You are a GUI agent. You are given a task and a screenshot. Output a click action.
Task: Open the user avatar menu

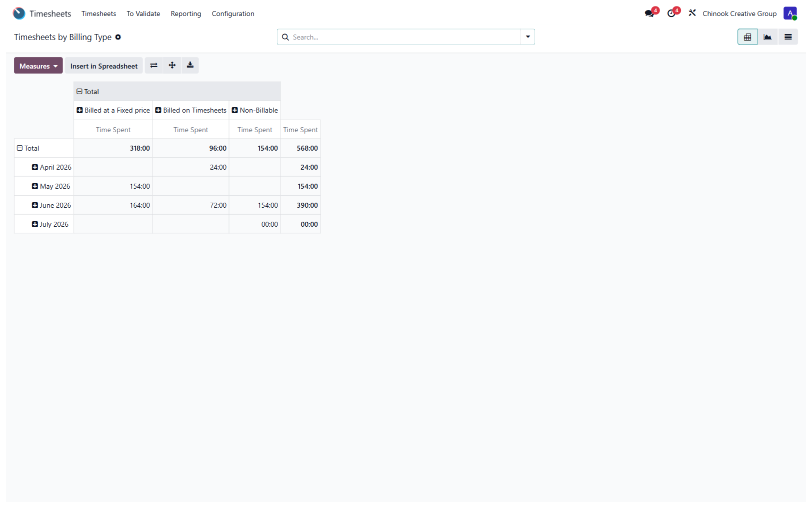click(790, 14)
